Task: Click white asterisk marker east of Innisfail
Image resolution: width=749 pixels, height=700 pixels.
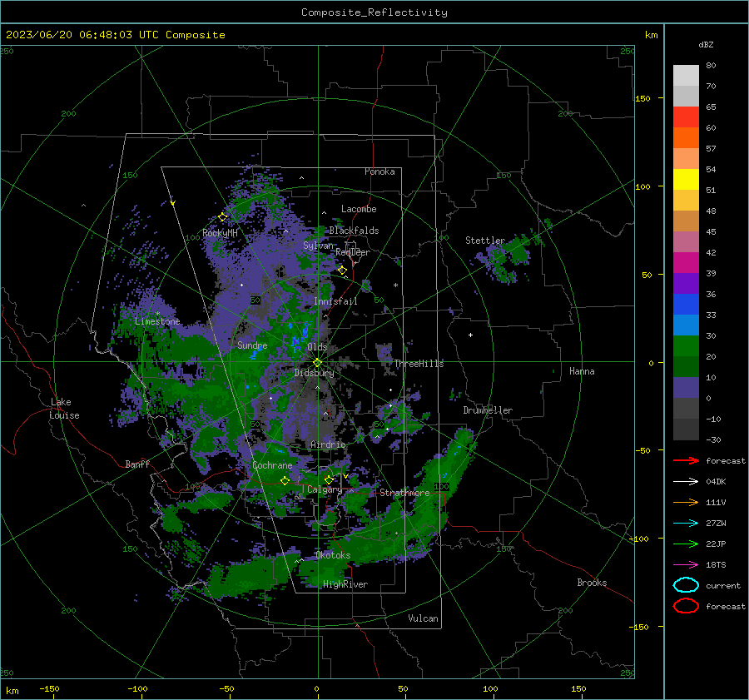Action: 395,285
